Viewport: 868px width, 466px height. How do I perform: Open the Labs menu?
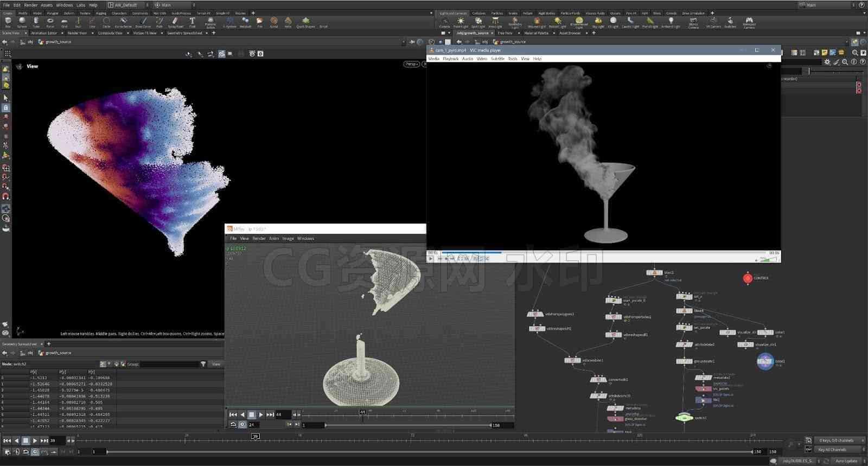(x=80, y=5)
